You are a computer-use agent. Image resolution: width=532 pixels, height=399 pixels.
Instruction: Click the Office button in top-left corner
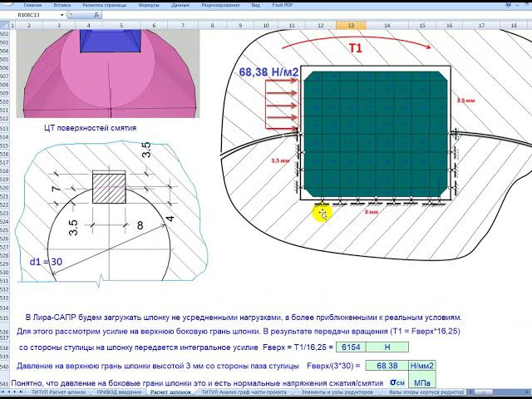[7, 2]
